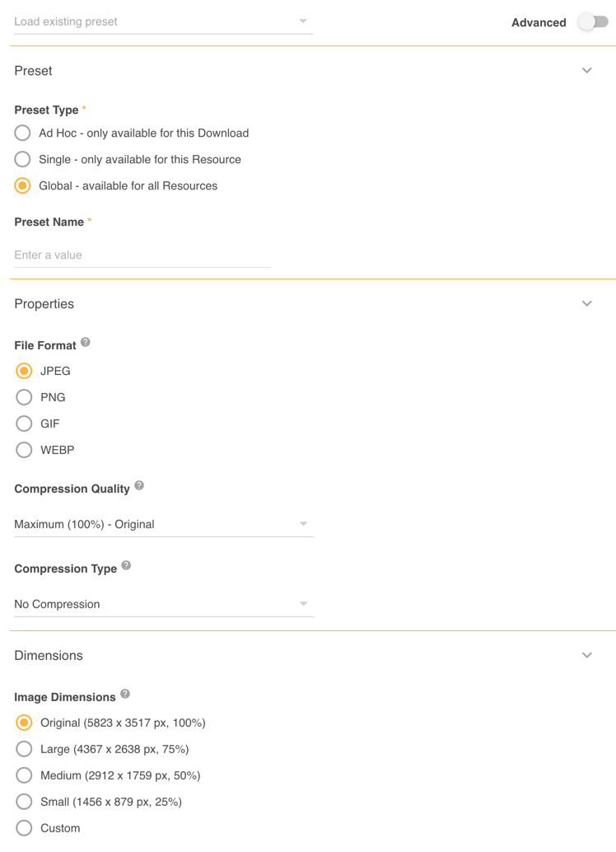Open the Compression Quality dropdown
The width and height of the screenshot is (616, 852).
(163, 525)
